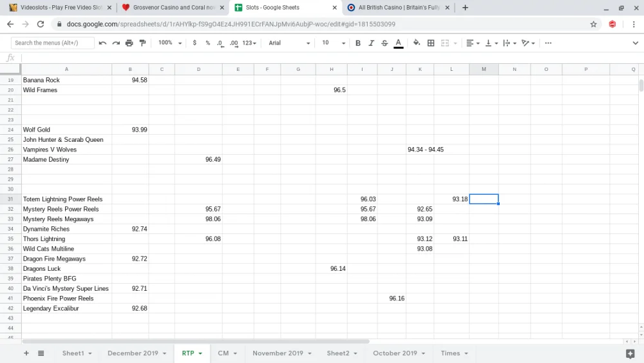644x363 pixels.
Task: Click the Explore icon at bottom right
Action: point(630,353)
